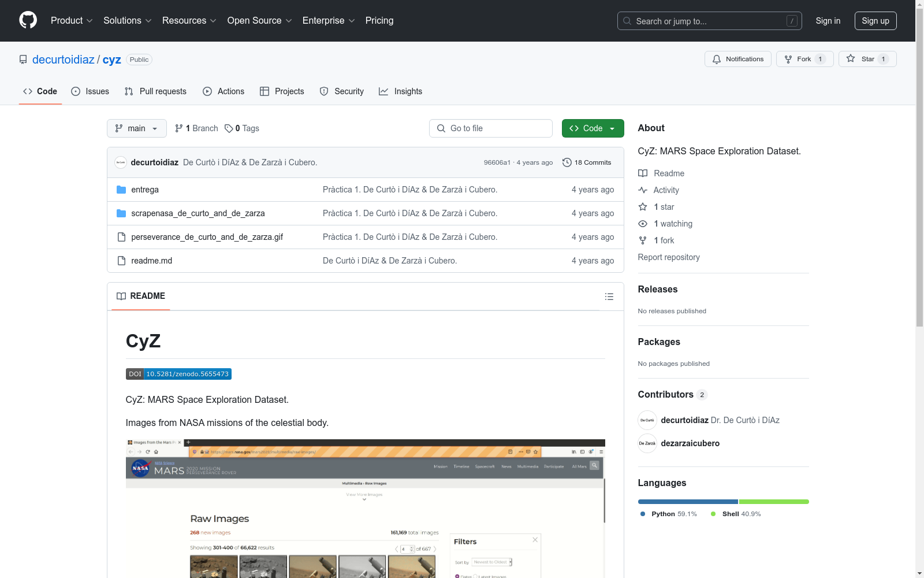Switch to the Actions tab

[x=223, y=91]
